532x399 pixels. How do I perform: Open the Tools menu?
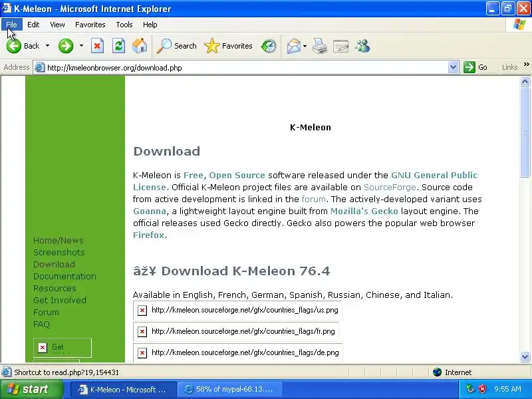click(124, 25)
